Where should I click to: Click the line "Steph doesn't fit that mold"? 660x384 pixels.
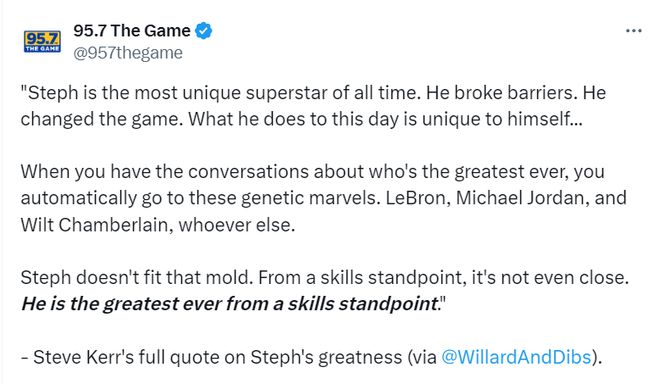tap(325, 277)
